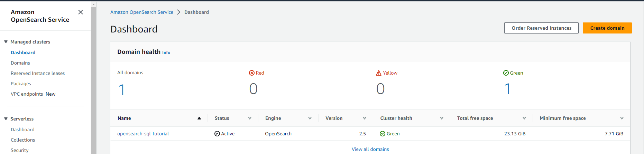Open the opensearch-sql-tutorial domain
This screenshot has width=644, height=154.
pyautogui.click(x=143, y=134)
